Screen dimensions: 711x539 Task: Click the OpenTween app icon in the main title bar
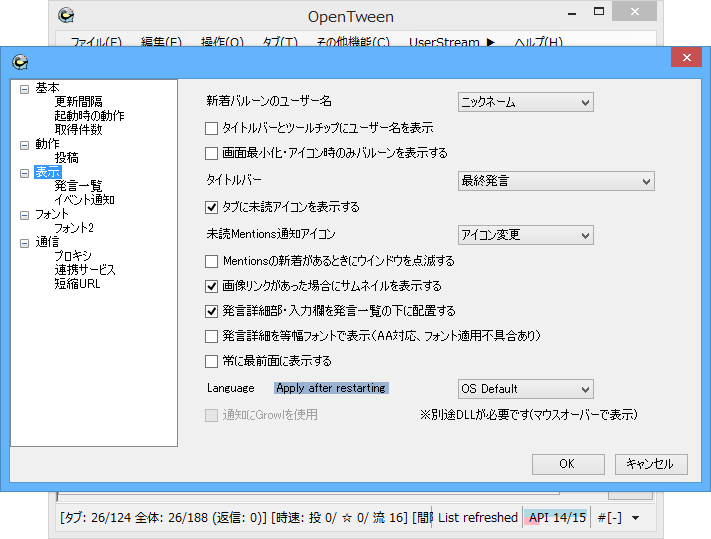(x=66, y=15)
